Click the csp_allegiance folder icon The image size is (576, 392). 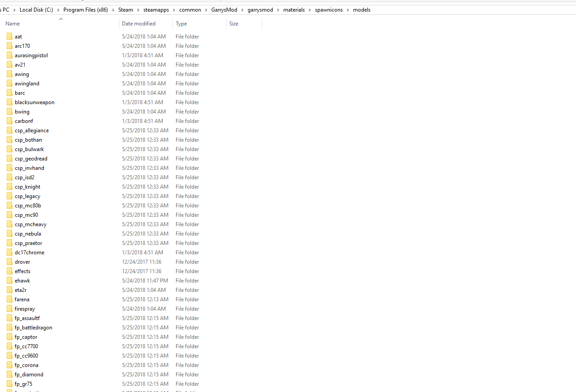coord(10,131)
